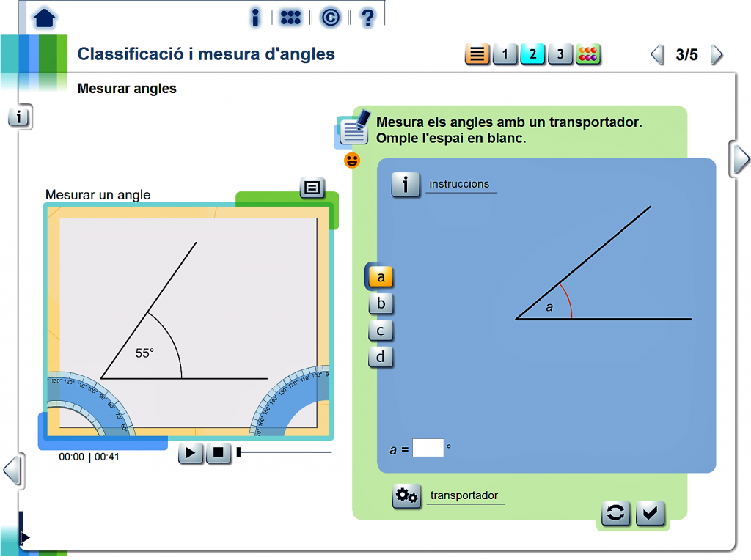This screenshot has width=751, height=560.
Task: Select exercise option b
Action: (x=381, y=303)
